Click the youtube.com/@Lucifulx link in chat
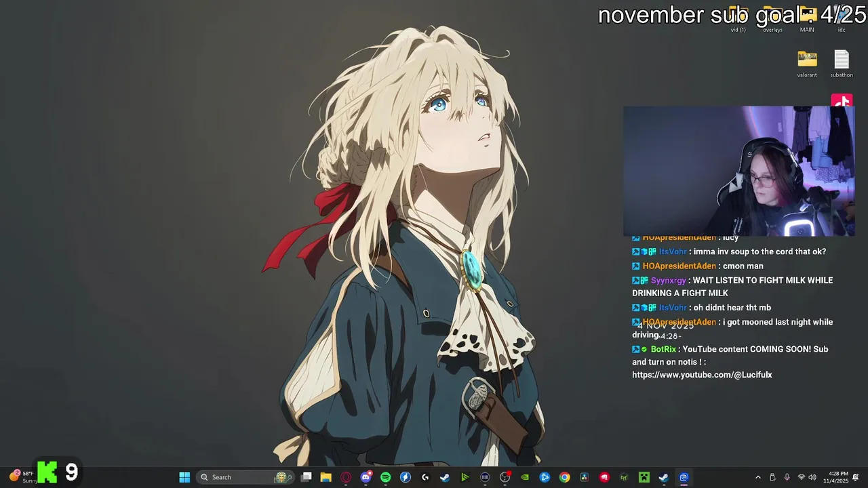The height and width of the screenshot is (488, 868). click(702, 375)
